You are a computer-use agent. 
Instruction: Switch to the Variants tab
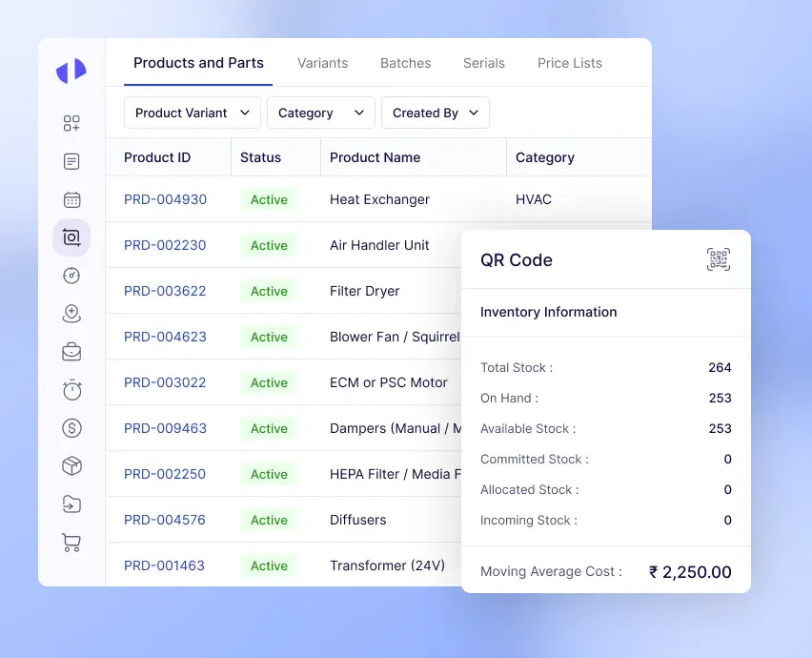click(x=323, y=63)
